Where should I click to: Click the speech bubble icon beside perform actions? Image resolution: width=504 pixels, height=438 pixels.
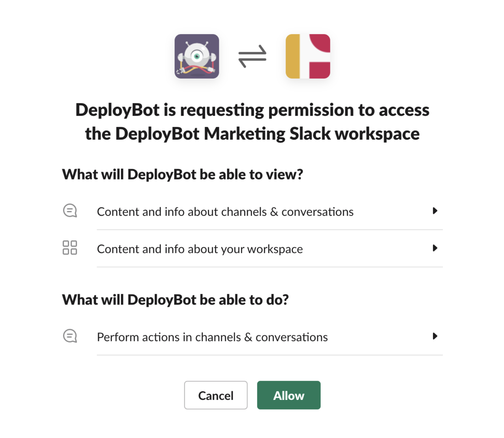pos(70,336)
